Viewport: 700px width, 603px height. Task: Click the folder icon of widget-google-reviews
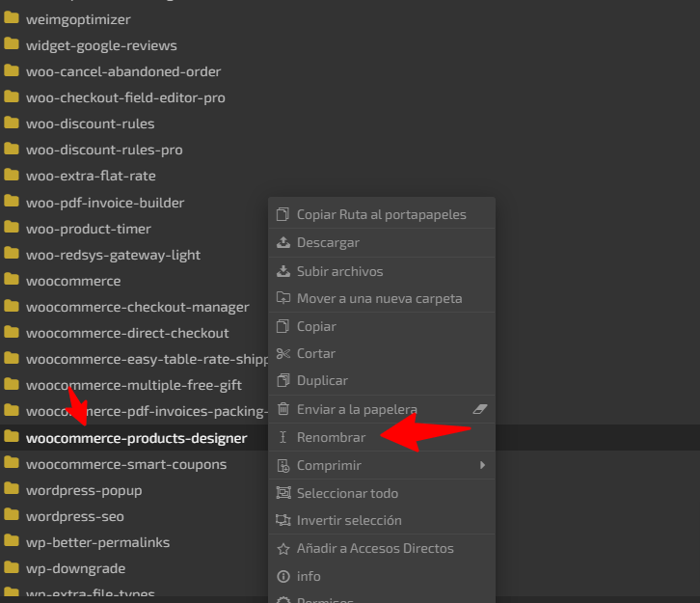(12, 43)
